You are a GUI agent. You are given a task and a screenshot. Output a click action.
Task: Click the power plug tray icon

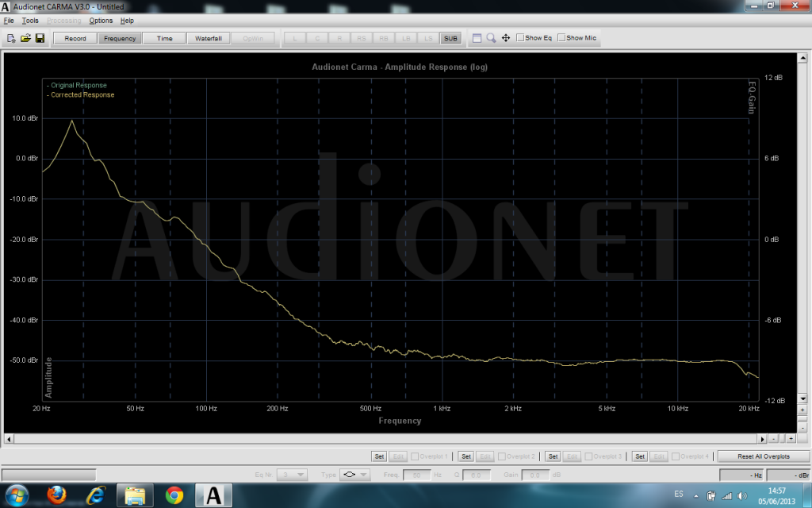711,496
